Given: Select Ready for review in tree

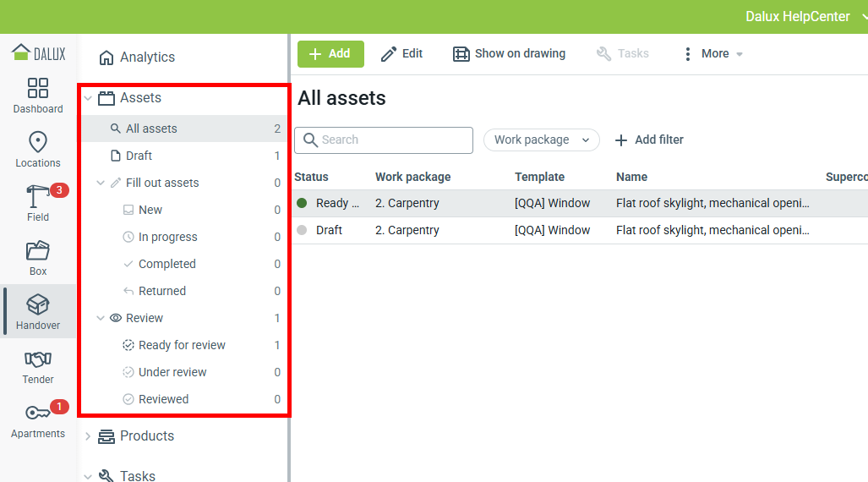Looking at the screenshot, I should coord(182,345).
